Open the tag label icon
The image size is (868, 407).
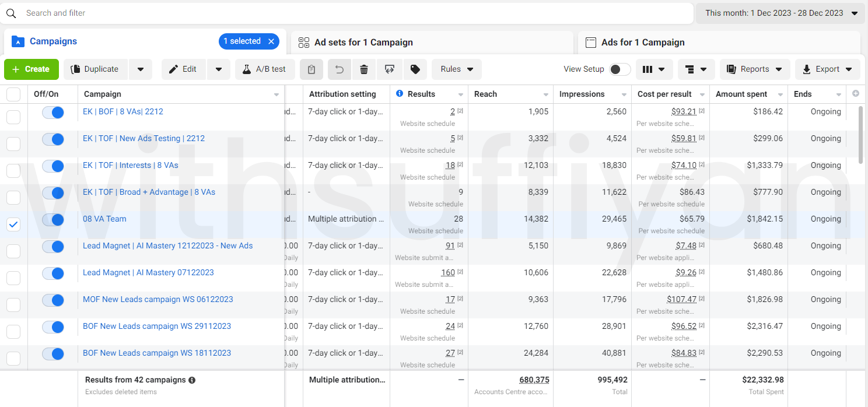coord(415,69)
